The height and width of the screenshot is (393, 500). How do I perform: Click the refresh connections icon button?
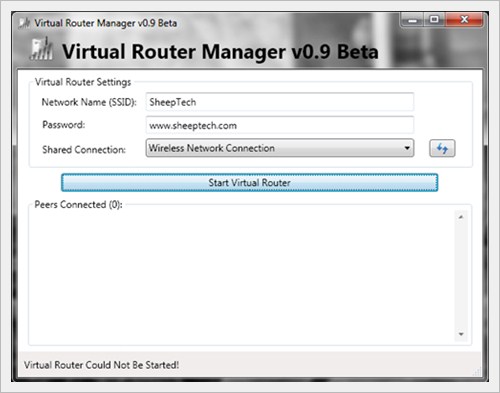(x=442, y=148)
